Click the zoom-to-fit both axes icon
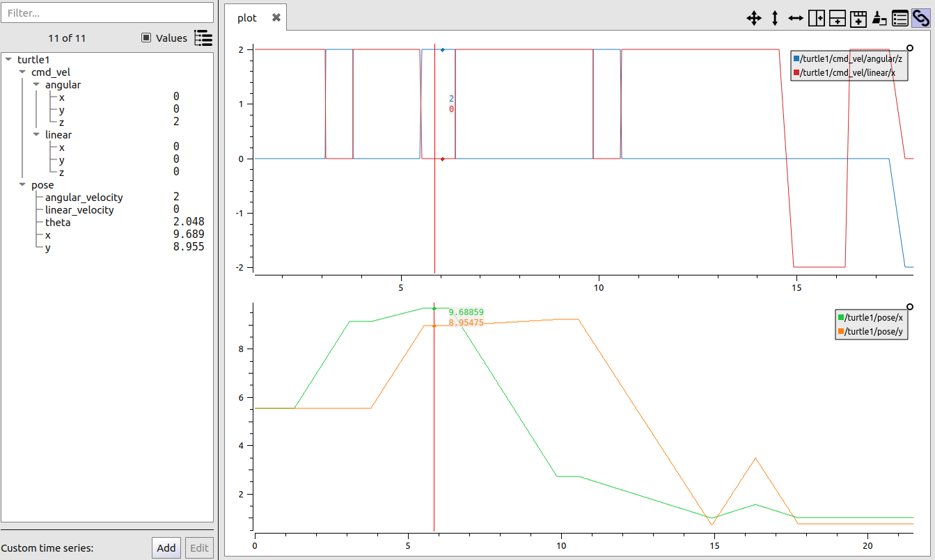 coord(754,19)
